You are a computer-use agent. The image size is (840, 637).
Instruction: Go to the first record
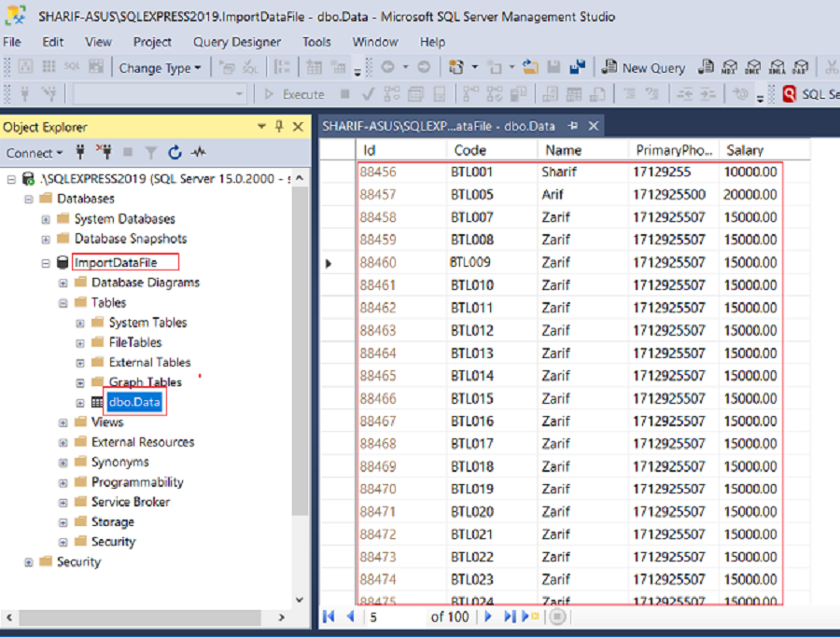click(329, 616)
